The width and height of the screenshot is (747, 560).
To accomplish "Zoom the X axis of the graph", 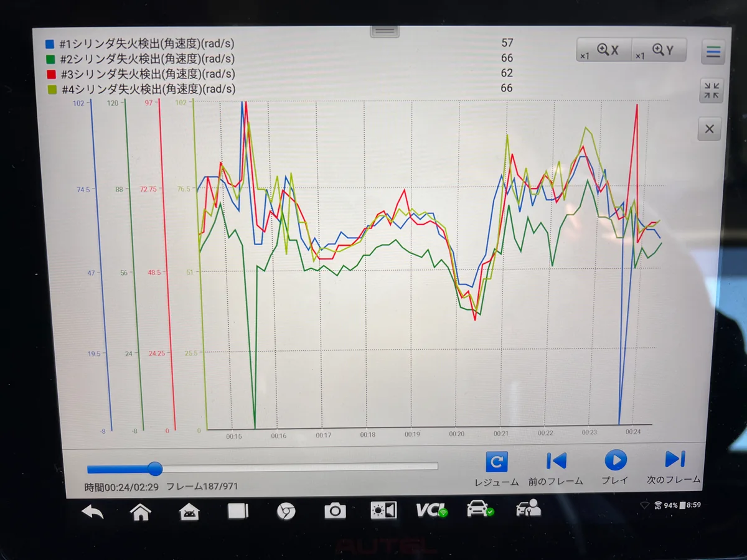I will click(x=604, y=50).
